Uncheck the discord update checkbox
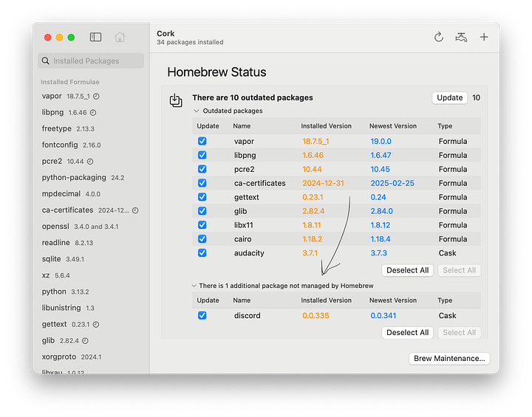The width and height of the screenshot is (532, 417). pos(202,316)
